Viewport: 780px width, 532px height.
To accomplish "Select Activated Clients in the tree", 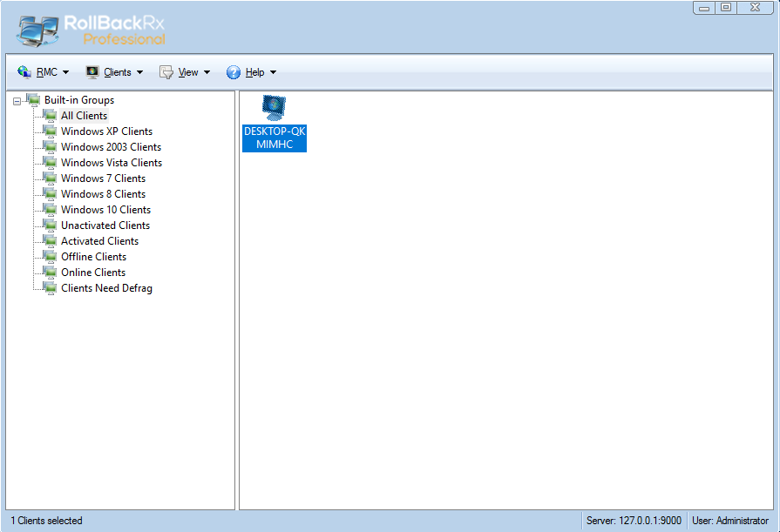I will point(99,241).
